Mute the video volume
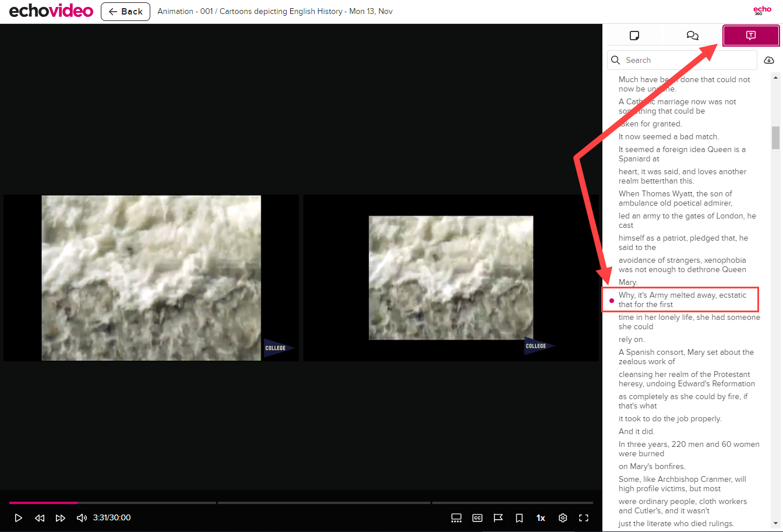783x532 pixels. [82, 517]
